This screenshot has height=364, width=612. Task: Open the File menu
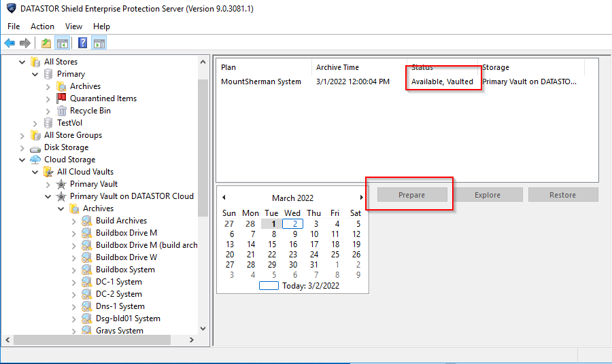coord(14,26)
